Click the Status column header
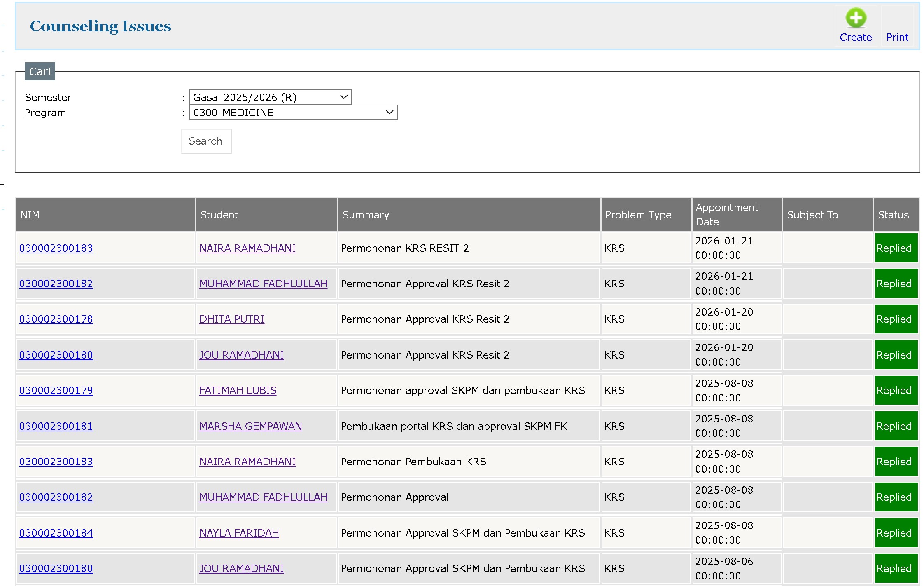924x586 pixels. point(893,215)
